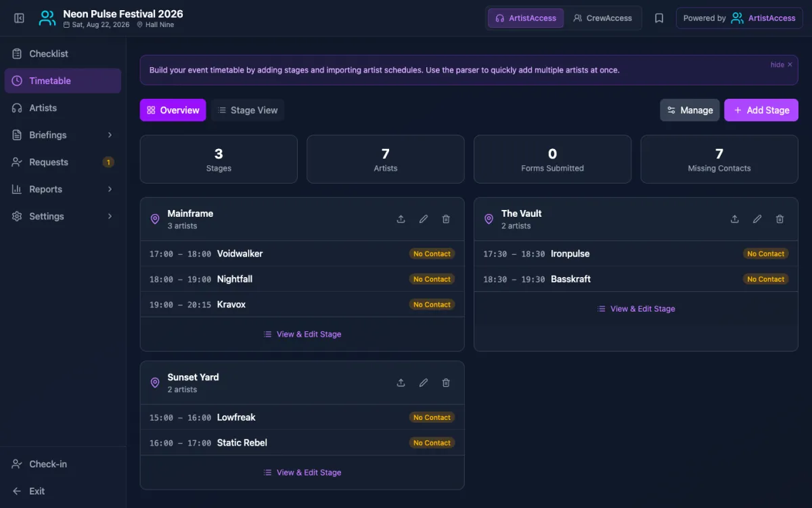Edit the Sunset Yard stage pencil icon
This screenshot has height=508, width=812.
pos(424,383)
